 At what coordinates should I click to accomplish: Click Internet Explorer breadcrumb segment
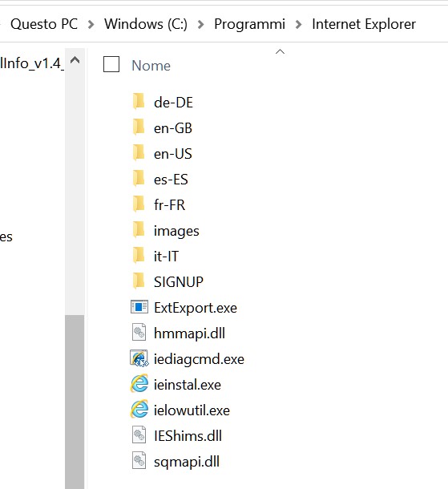[364, 24]
